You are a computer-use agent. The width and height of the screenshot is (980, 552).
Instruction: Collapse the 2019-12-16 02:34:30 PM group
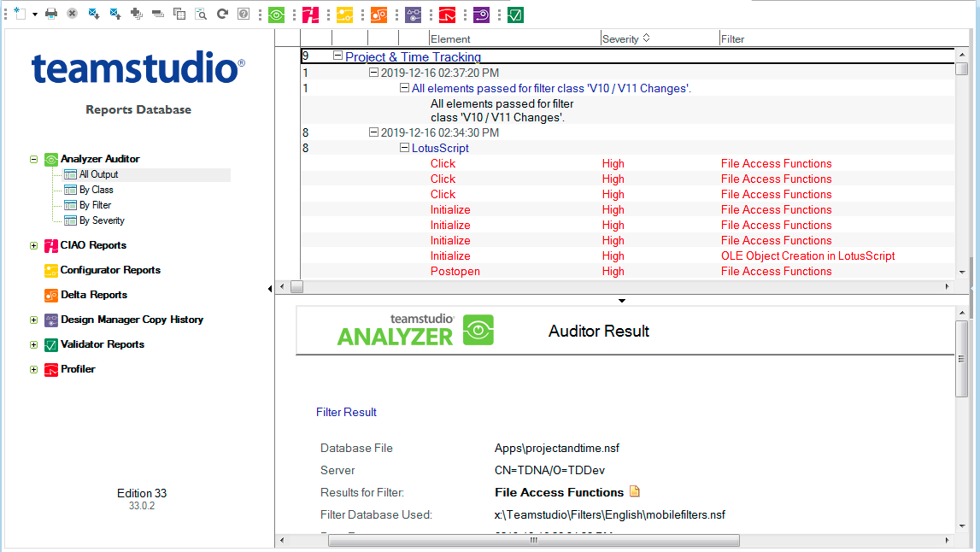tap(373, 132)
